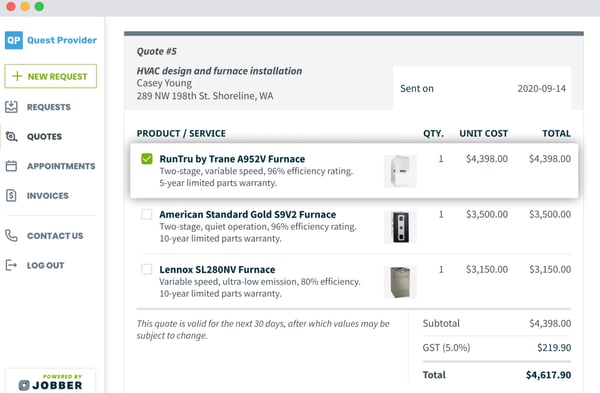Select the Appointments menu label
Viewport: 600px width, 393px height.
pyautogui.click(x=61, y=166)
